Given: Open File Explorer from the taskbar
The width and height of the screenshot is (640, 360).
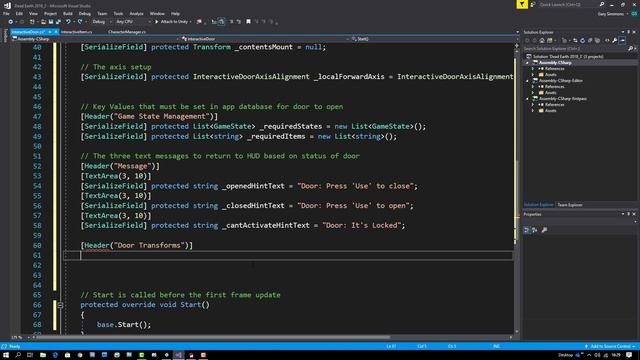Looking at the screenshot, I should click(42, 355).
